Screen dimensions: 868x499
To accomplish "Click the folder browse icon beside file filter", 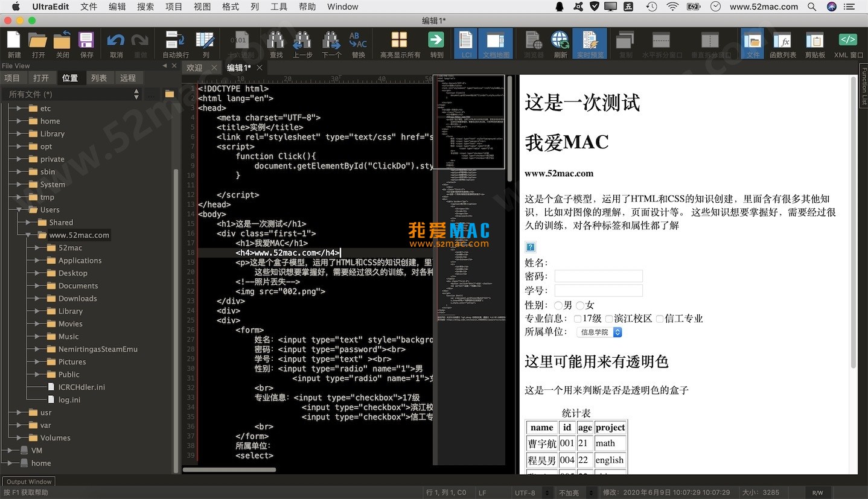I will 170,94.
